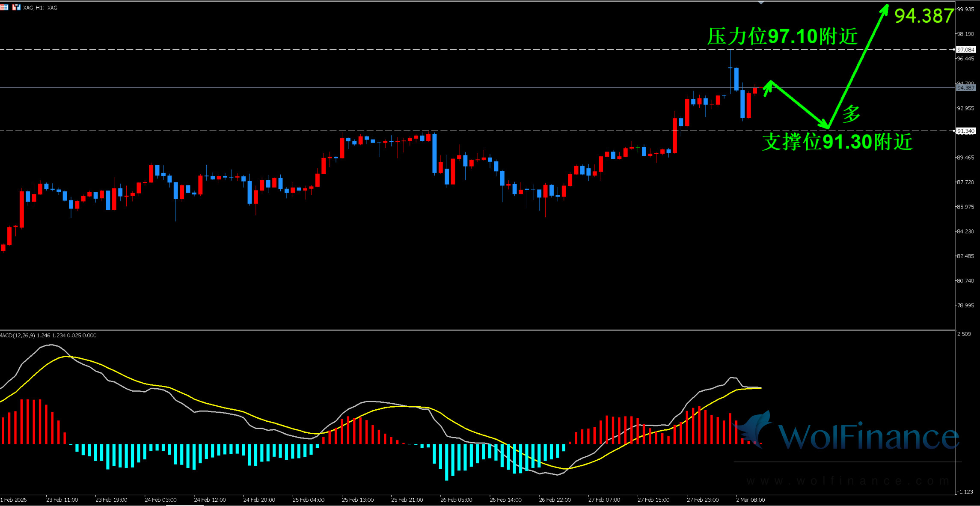The image size is (980, 506).
Task: Click the chart shift triangle marker at top
Action: click(760, 3)
